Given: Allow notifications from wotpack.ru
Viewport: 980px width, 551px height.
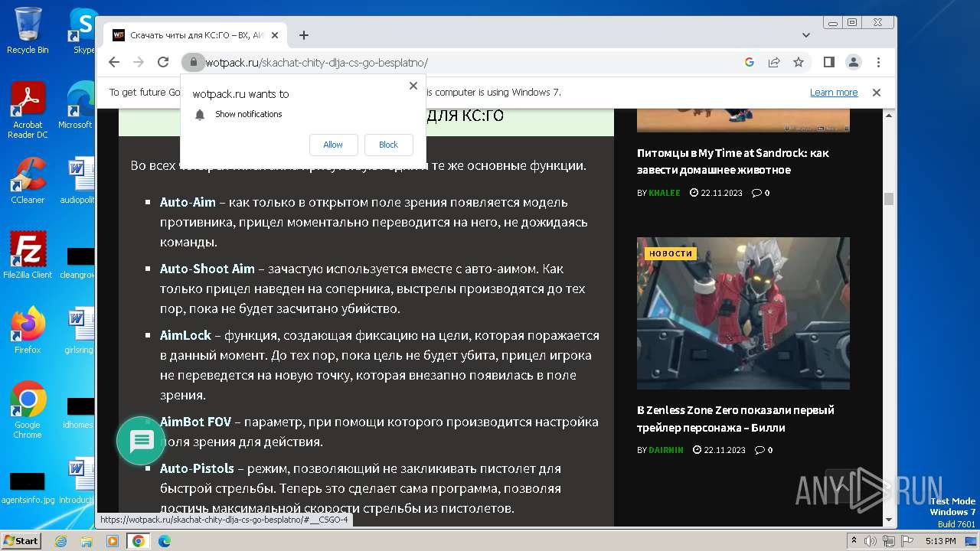Looking at the screenshot, I should coord(333,145).
